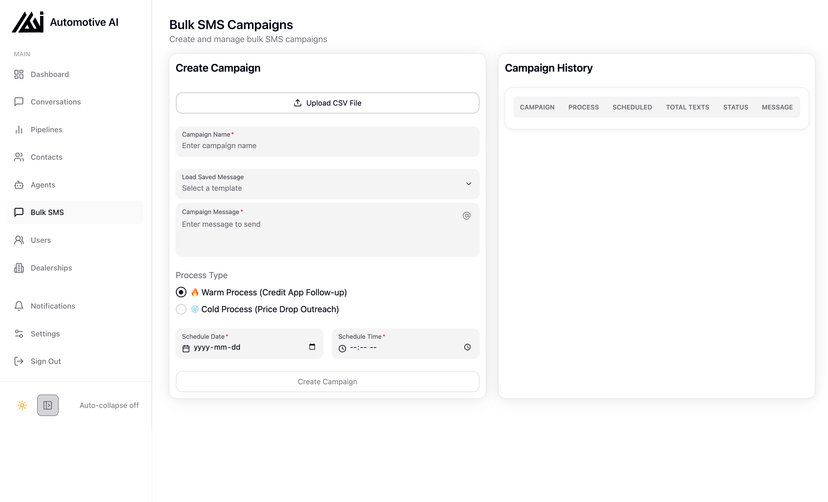
Task: Open the Pipelines section
Action: coord(76,130)
